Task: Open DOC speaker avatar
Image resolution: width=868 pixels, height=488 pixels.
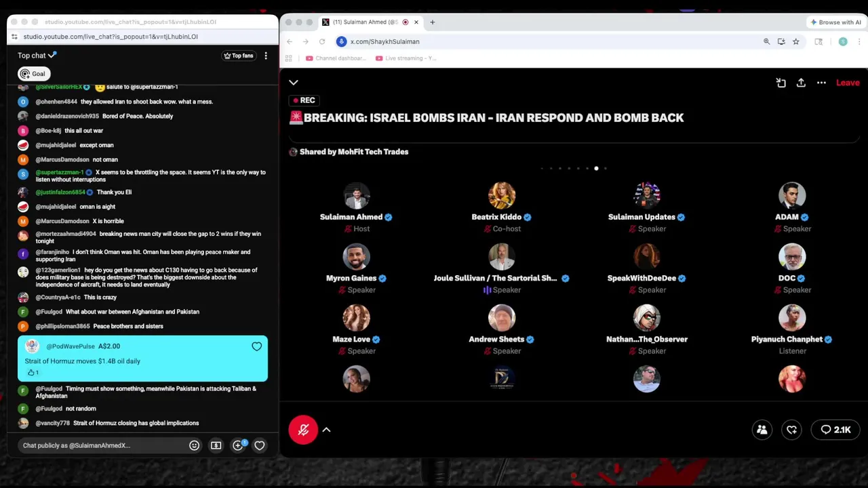Action: tap(792, 257)
